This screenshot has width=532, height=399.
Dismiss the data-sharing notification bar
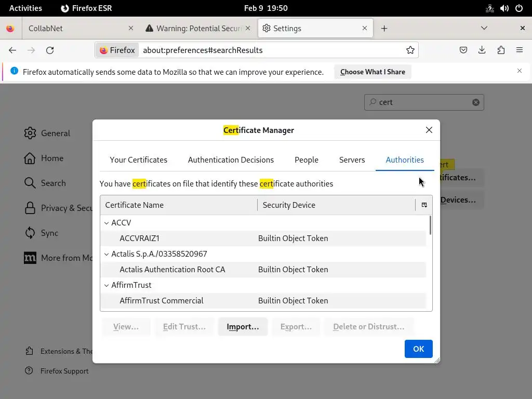tap(520, 71)
